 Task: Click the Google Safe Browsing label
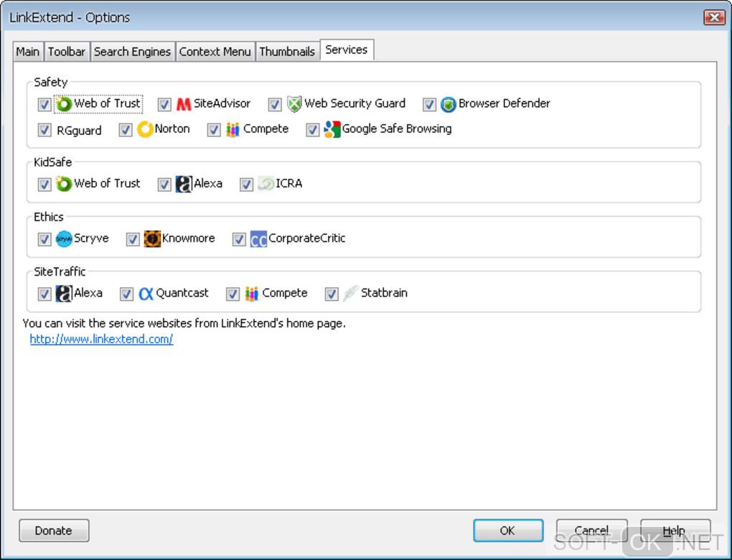(x=397, y=129)
